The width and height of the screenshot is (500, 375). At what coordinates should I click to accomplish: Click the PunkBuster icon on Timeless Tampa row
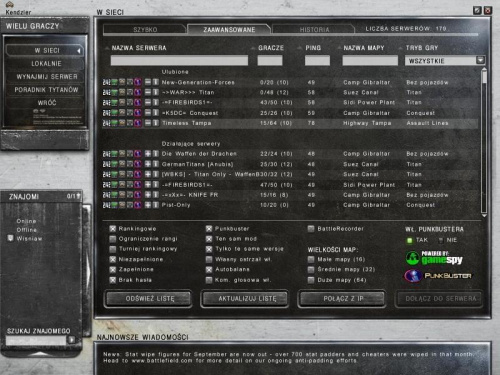click(138, 123)
